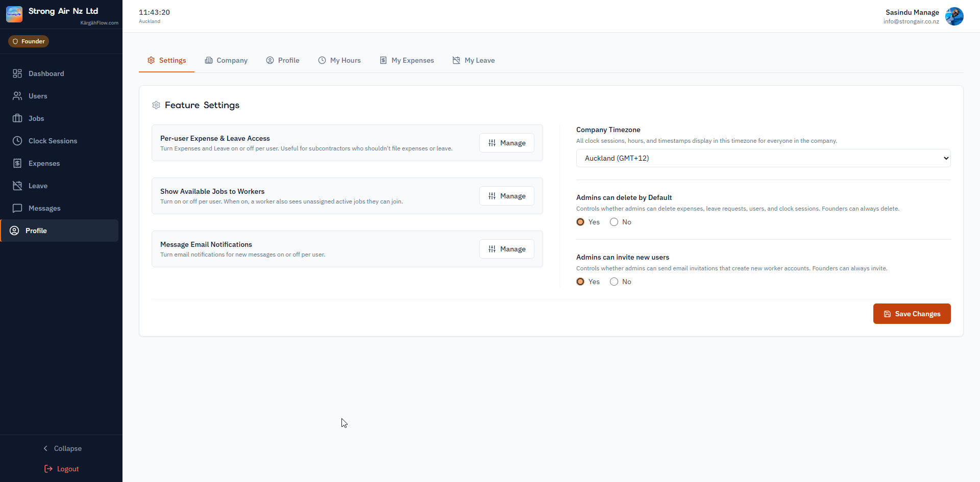Select No for Admins can invite new users
The width and height of the screenshot is (980, 482).
point(614,282)
